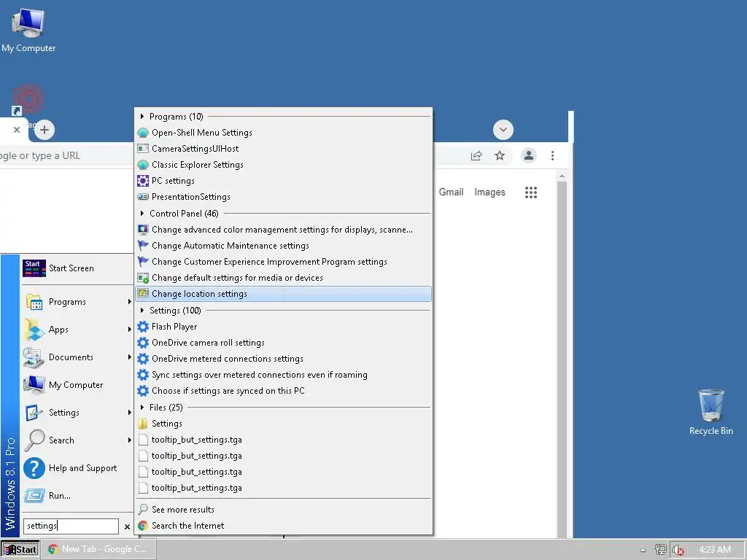Open CameraSettingsUIHost result
The width and height of the screenshot is (747, 560).
point(284,149)
